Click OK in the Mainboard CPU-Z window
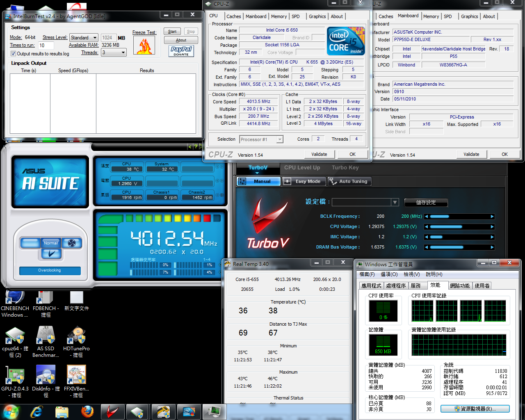 (x=505, y=154)
